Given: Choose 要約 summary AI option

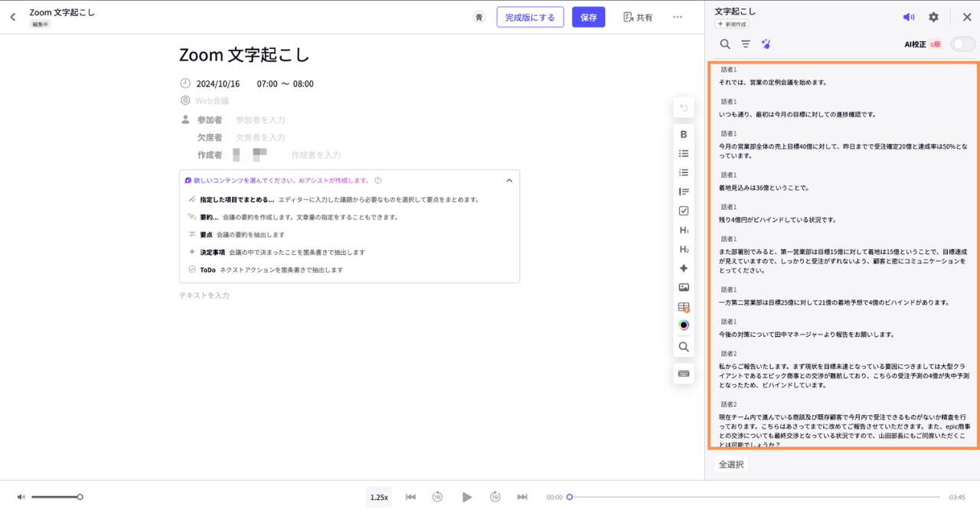Looking at the screenshot, I should [x=209, y=217].
